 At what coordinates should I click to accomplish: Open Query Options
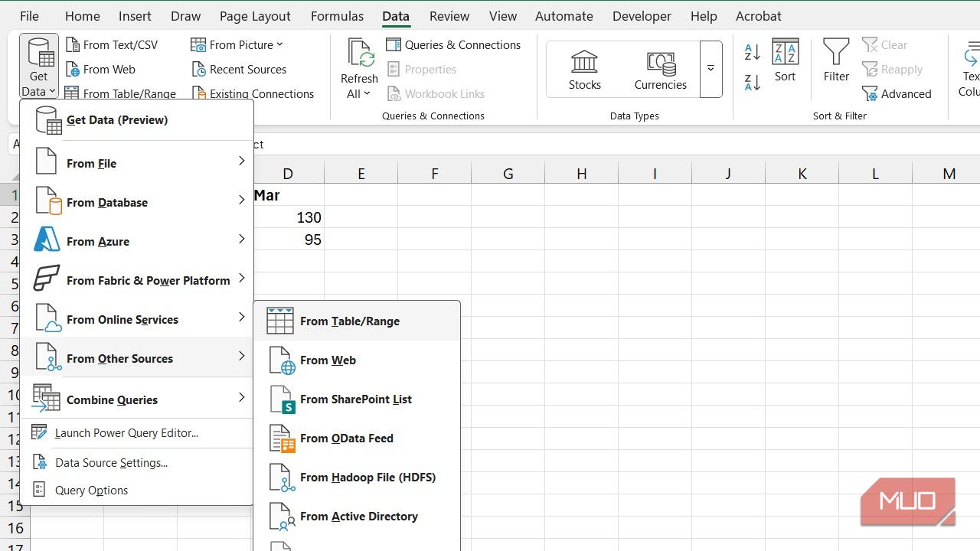pyautogui.click(x=136, y=491)
